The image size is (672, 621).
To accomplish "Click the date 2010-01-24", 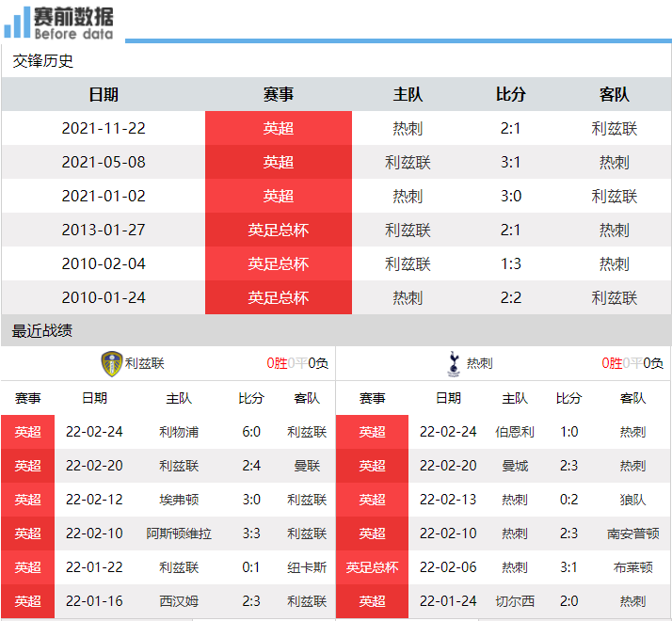I will pos(104,297).
